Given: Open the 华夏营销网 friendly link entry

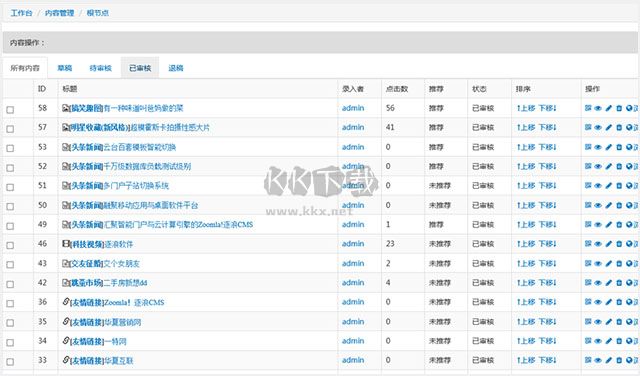Looking at the screenshot, I should click(x=122, y=322).
